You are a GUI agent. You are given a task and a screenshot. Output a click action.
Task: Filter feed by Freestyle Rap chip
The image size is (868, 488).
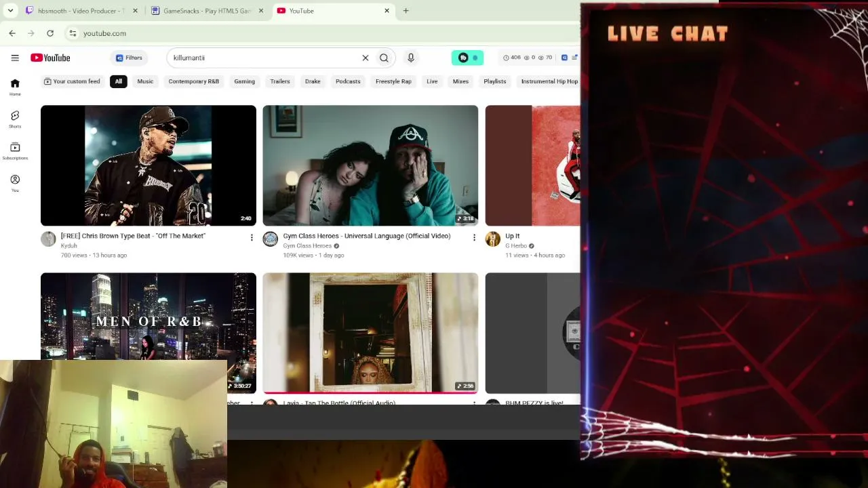pyautogui.click(x=393, y=81)
